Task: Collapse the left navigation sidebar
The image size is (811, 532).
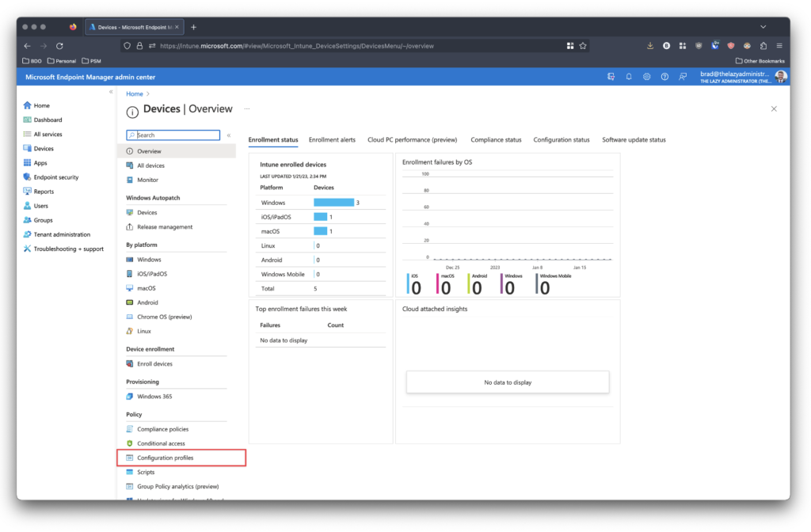Action: point(111,92)
